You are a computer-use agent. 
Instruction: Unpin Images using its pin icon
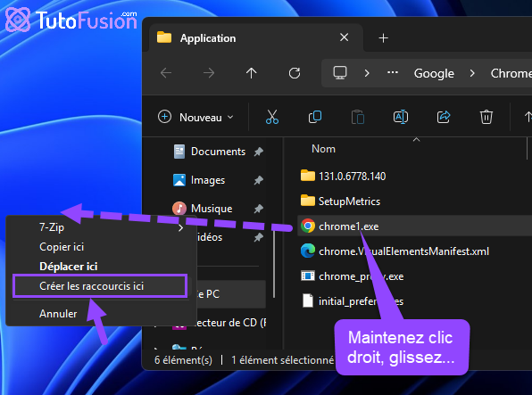point(259,180)
